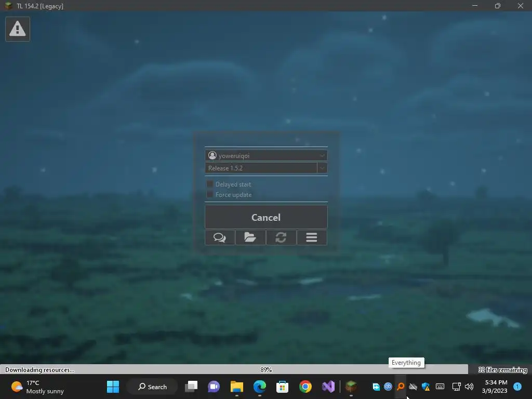The height and width of the screenshot is (399, 532).
Task: Launch the Teams Chat taskbar icon
Action: [x=214, y=387]
